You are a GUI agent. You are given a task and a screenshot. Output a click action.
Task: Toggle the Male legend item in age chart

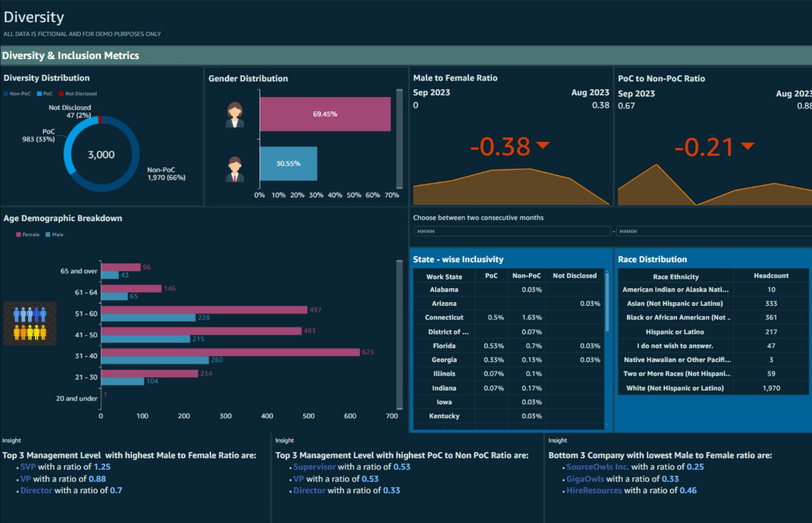54,235
